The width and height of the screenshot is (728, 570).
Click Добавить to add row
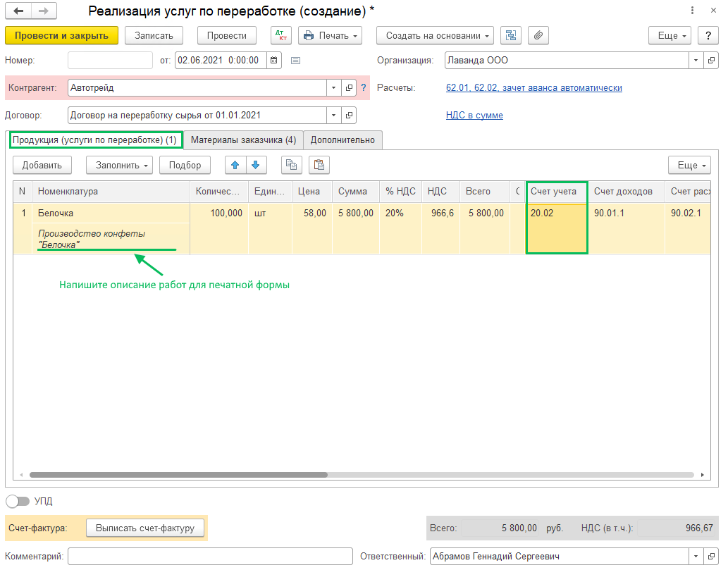(42, 165)
